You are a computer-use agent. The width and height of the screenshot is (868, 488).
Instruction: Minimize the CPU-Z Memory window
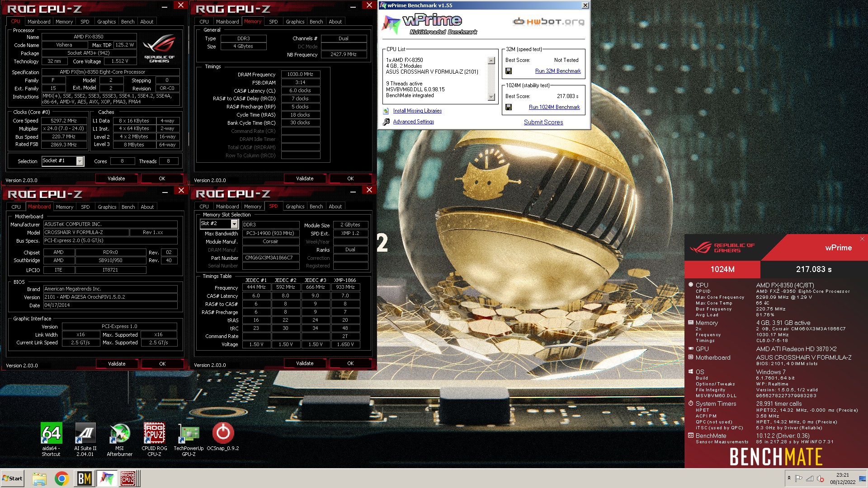(x=353, y=6)
